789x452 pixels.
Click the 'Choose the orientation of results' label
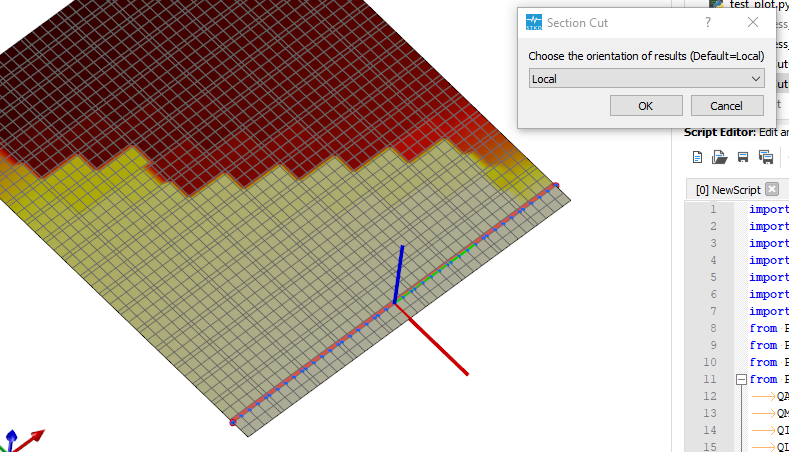[646, 56]
